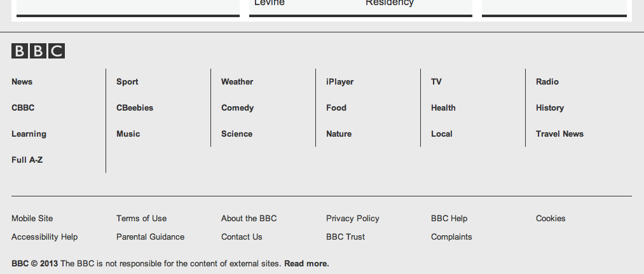Open the Mobile Site link
Image resolution: width=644 pixels, height=274 pixels.
pyautogui.click(x=32, y=219)
